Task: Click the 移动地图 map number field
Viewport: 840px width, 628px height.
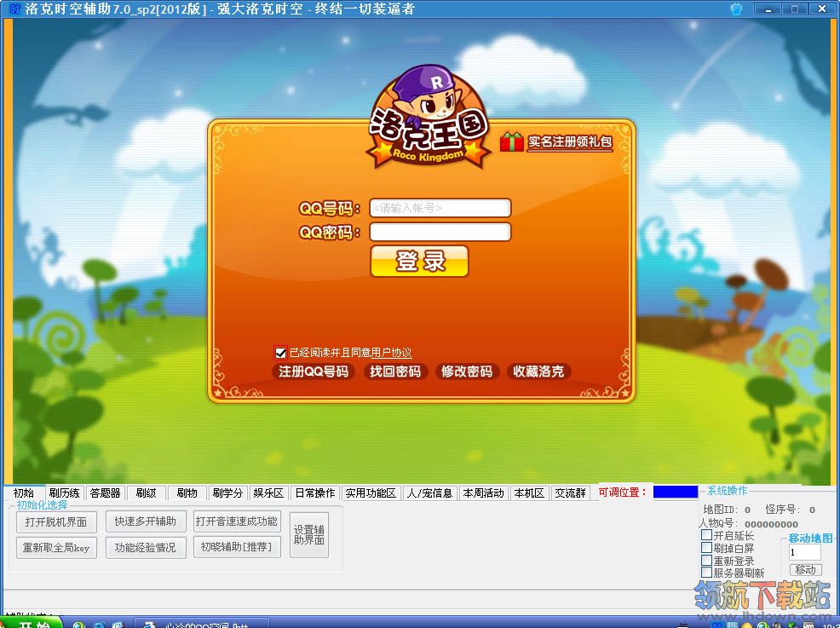Action: coord(804,552)
